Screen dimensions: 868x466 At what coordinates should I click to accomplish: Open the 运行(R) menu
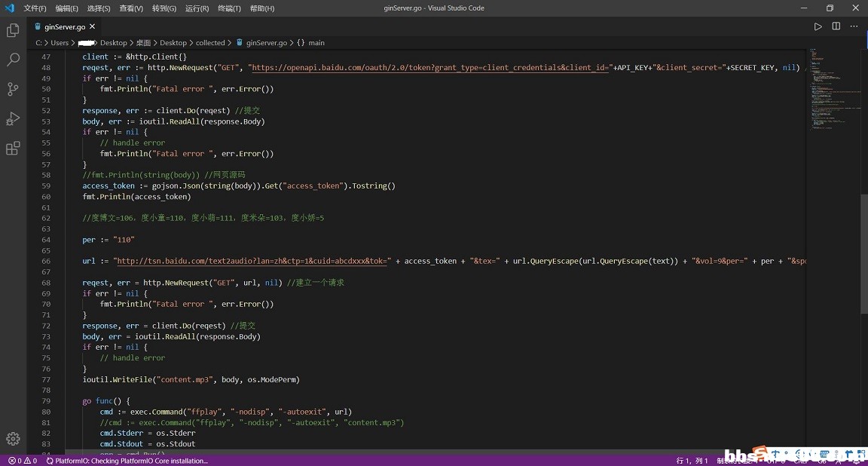click(x=197, y=8)
